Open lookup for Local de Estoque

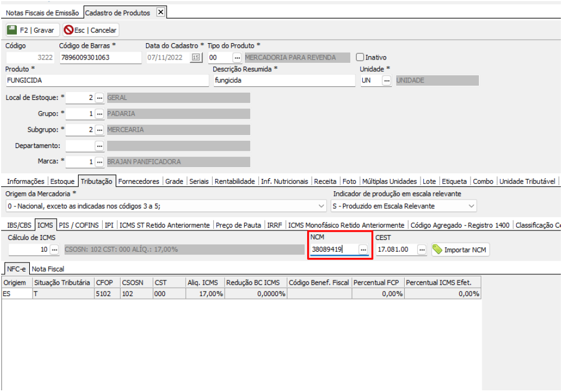point(99,98)
